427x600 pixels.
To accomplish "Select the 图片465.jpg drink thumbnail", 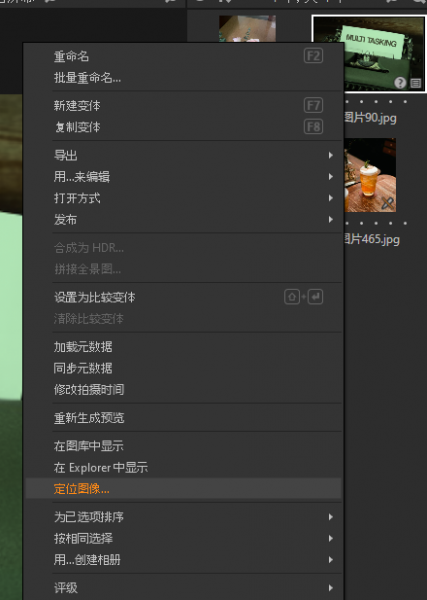I will 370,175.
